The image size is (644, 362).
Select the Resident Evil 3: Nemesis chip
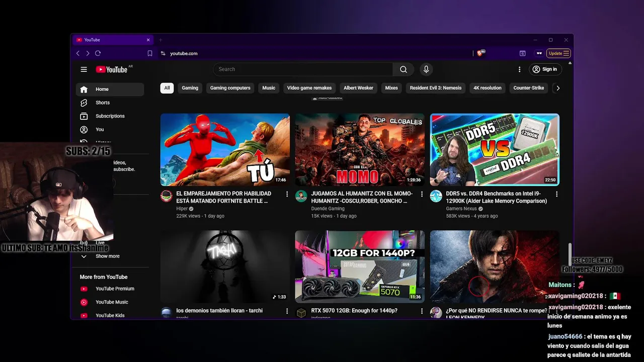point(436,88)
